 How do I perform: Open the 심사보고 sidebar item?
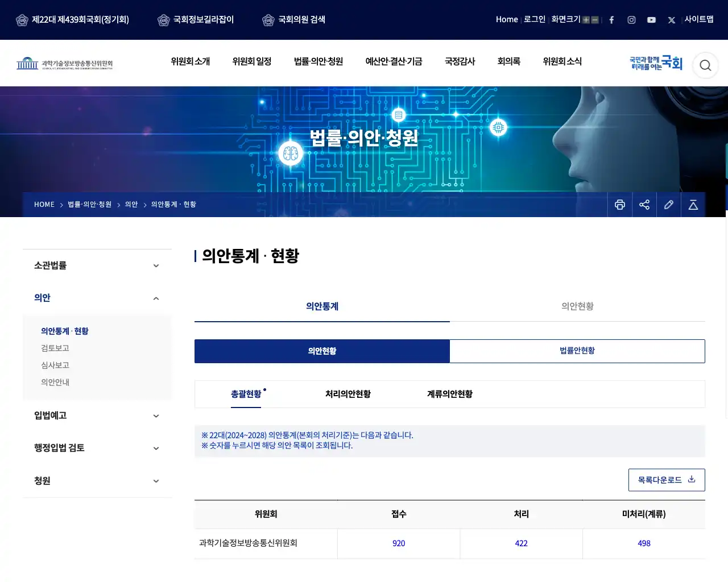point(55,365)
